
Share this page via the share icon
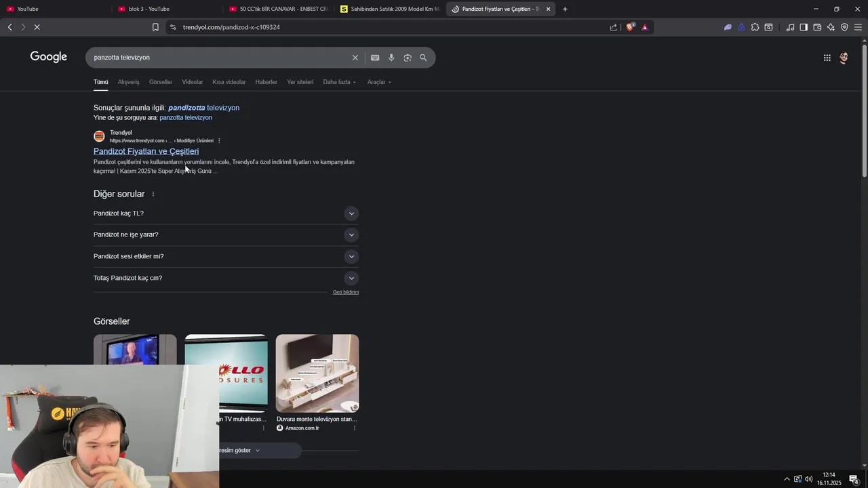pos(614,27)
